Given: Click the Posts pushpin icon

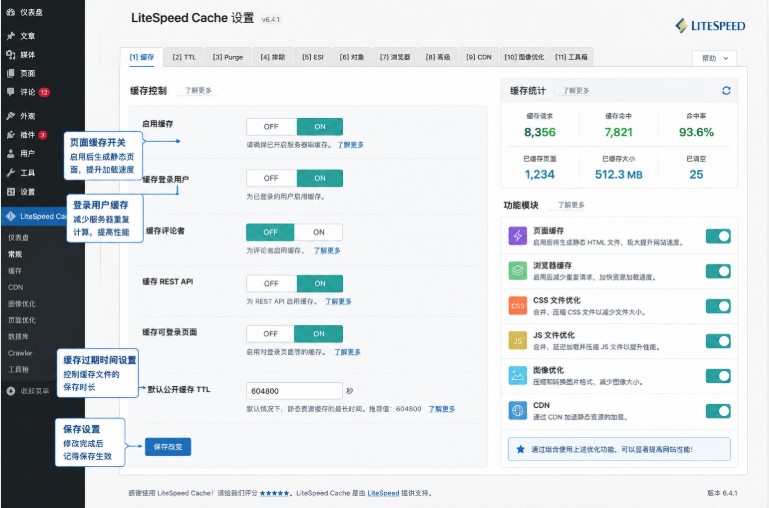Looking at the screenshot, I should (x=11, y=36).
